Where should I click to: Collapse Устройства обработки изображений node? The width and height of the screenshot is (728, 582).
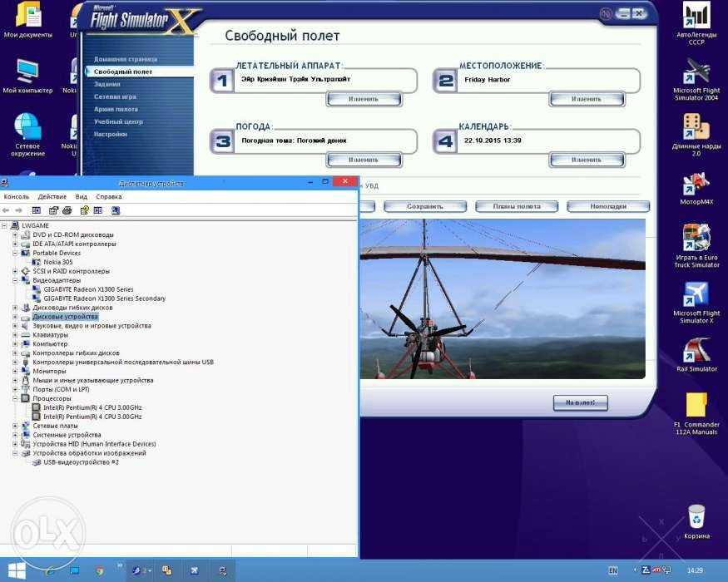pos(15,453)
